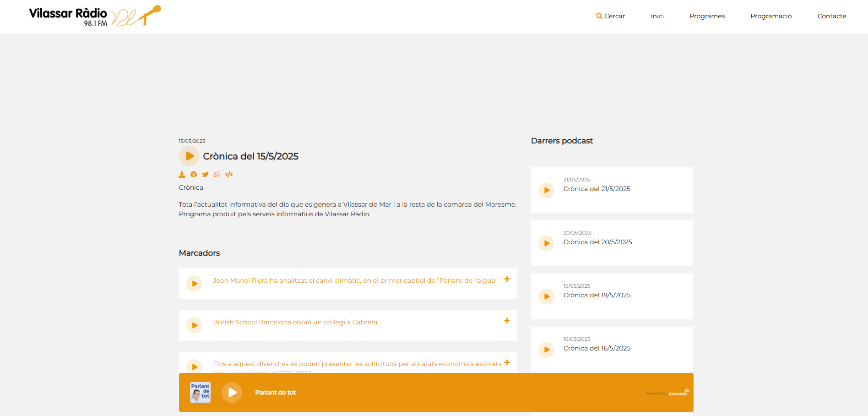Click the Crònica programme name under icons
The image size is (868, 416).
coord(191,187)
